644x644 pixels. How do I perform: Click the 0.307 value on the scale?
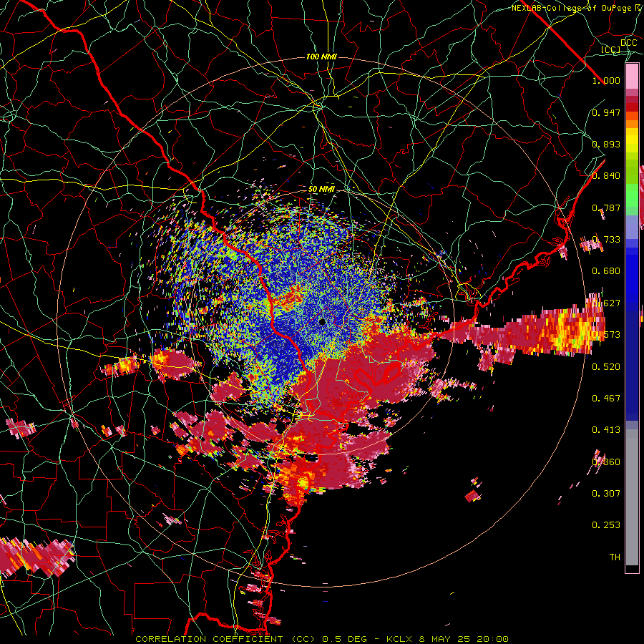[606, 493]
